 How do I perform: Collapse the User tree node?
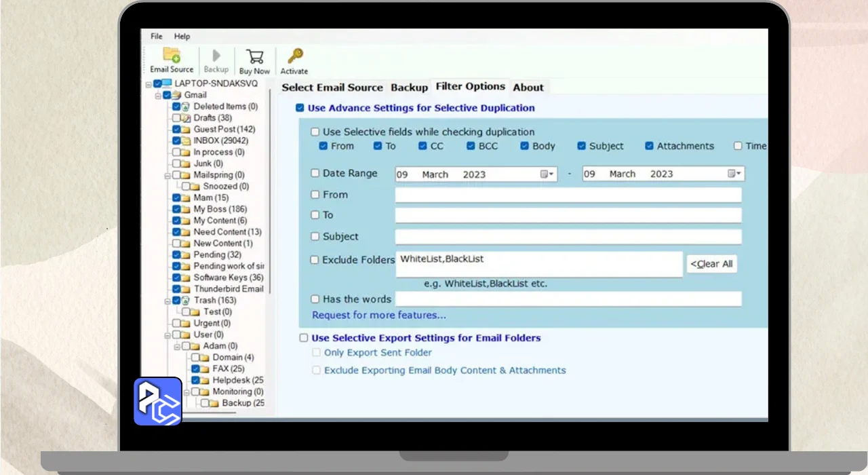(x=167, y=335)
